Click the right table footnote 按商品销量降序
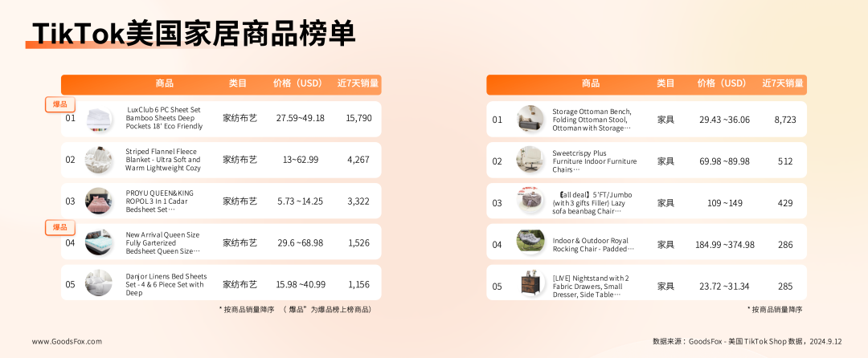The height and width of the screenshot is (358, 868). [x=775, y=309]
